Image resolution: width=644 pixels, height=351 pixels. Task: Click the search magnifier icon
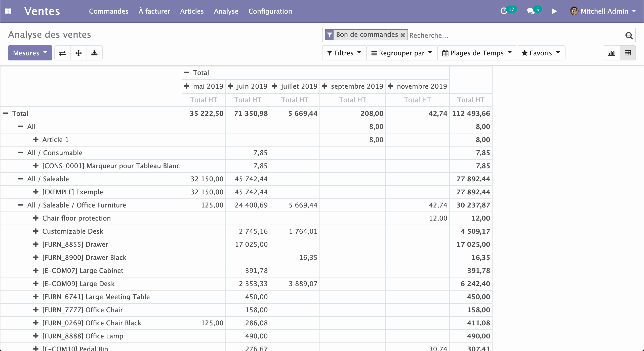click(x=629, y=36)
